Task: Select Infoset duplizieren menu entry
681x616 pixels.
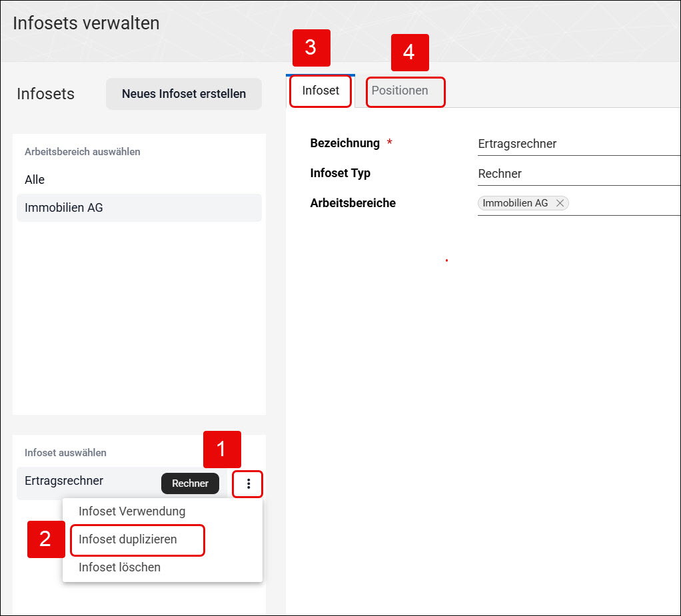Action: [x=163, y=539]
